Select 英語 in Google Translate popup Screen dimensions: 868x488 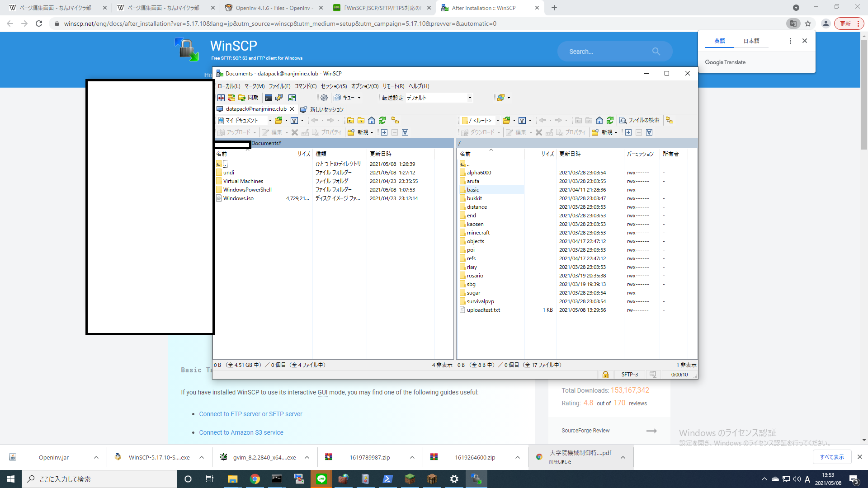coord(719,41)
